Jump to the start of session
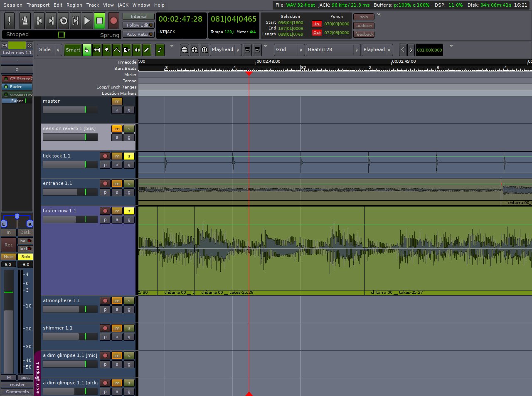This screenshot has height=396, width=532. 39,21
